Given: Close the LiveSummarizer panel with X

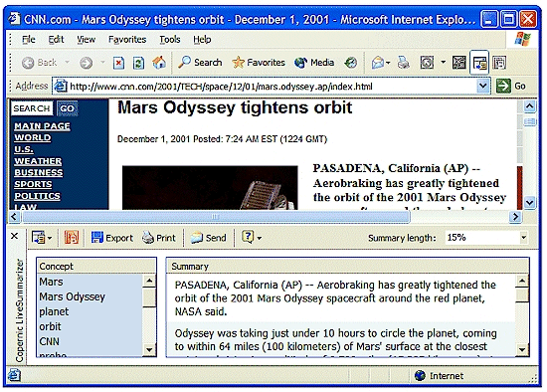Looking at the screenshot, I should (x=14, y=237).
